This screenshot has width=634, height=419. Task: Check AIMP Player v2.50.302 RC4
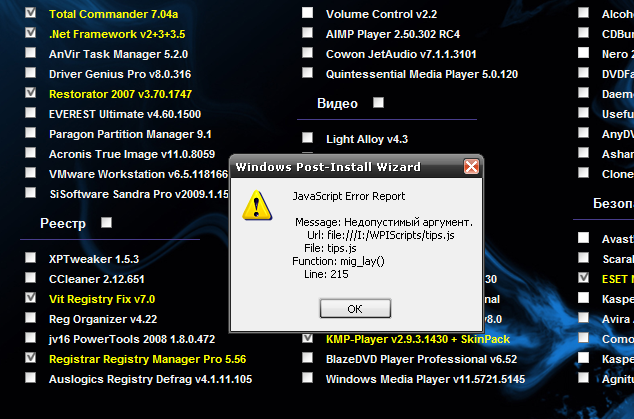click(x=307, y=33)
